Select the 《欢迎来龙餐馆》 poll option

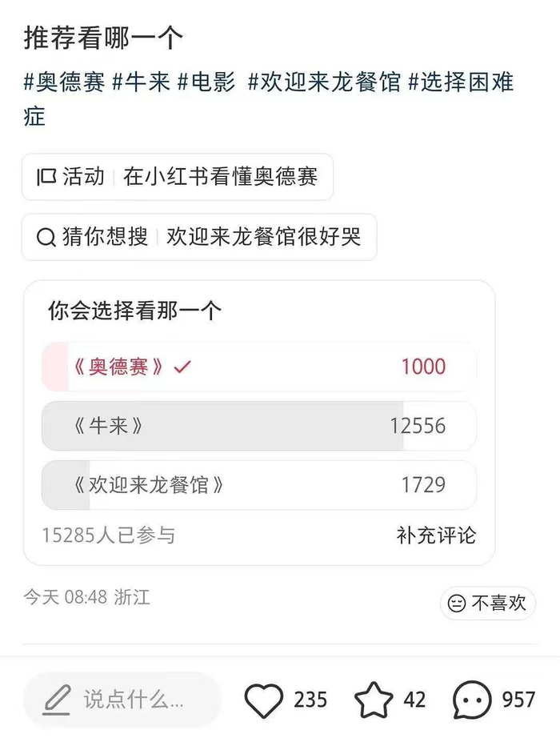[259, 485]
